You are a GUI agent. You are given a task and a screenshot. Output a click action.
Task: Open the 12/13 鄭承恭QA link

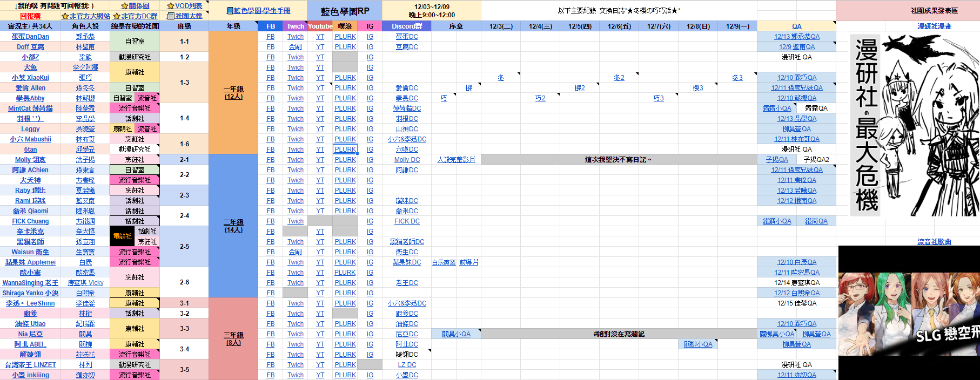[796, 37]
